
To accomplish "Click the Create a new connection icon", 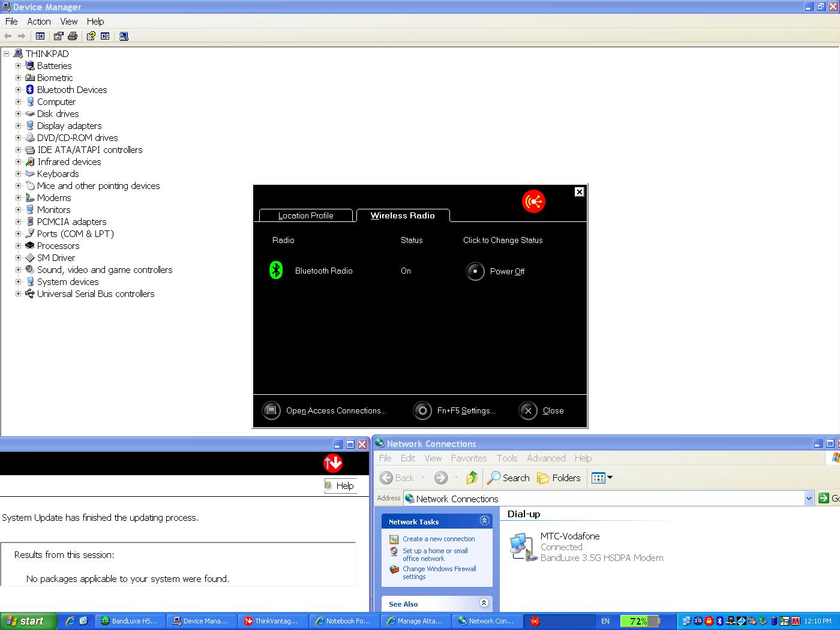I will pyautogui.click(x=394, y=539).
